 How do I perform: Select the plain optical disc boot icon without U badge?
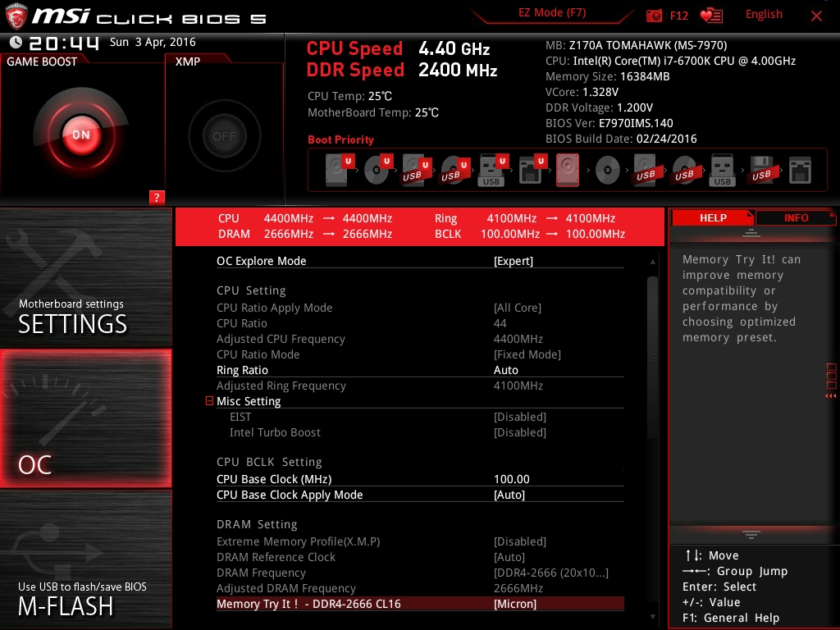pyautogui.click(x=608, y=171)
